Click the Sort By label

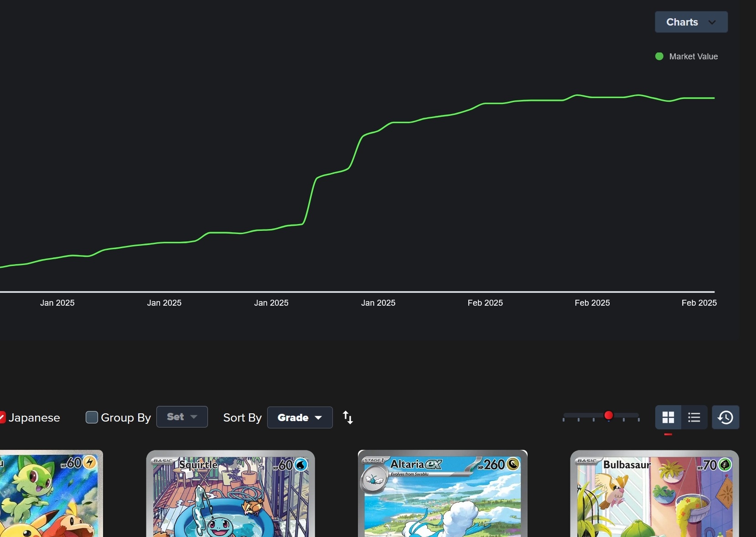tap(243, 417)
